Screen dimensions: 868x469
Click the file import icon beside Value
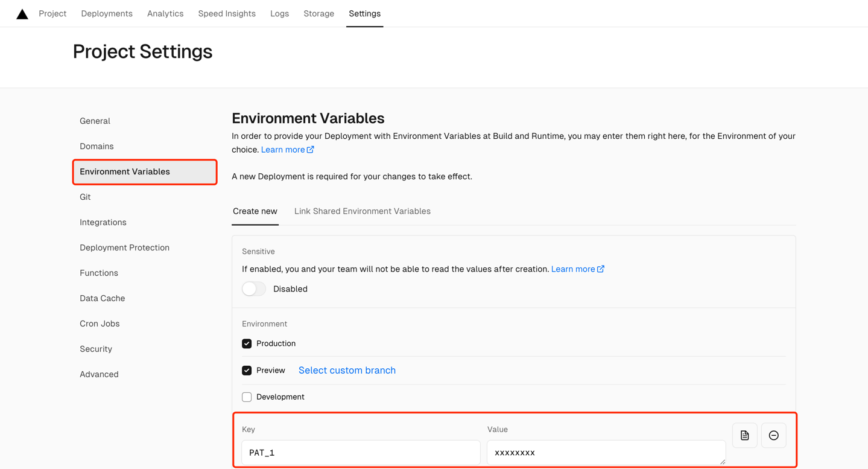(x=744, y=436)
